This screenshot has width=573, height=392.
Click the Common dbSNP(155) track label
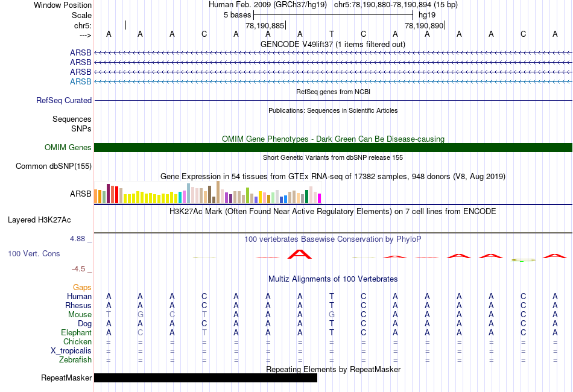(54, 166)
